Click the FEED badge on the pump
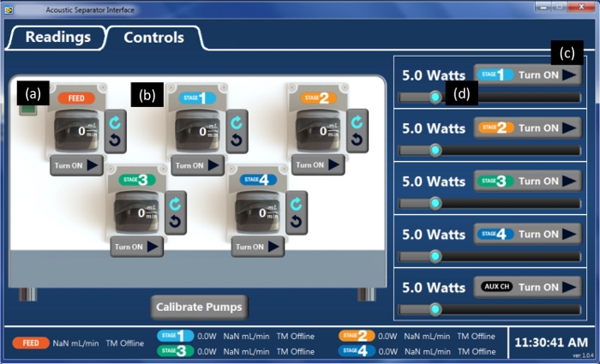 (x=76, y=98)
